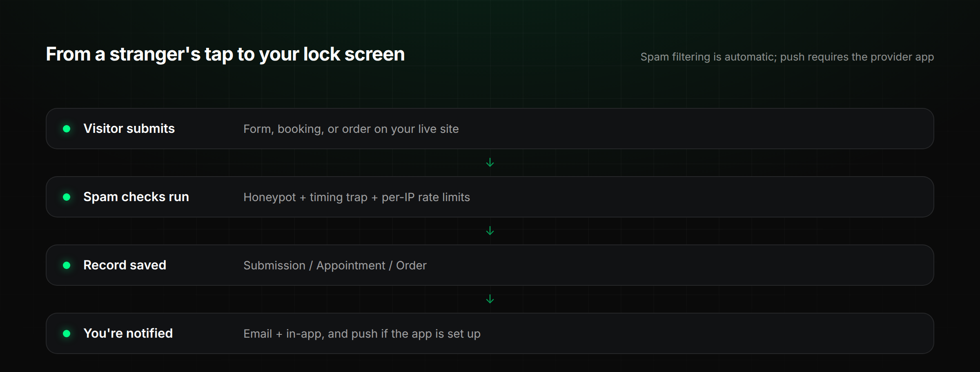The height and width of the screenshot is (372, 980).
Task: Click the green dot beside Visitor submits
Action: (x=67, y=129)
